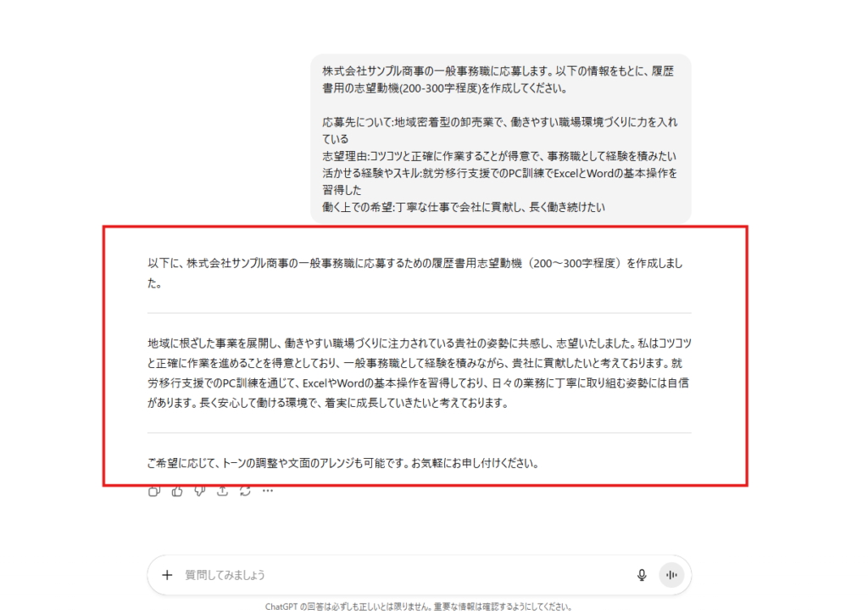
Task: Click the 応募先について line in the prompt
Action: coord(499,130)
